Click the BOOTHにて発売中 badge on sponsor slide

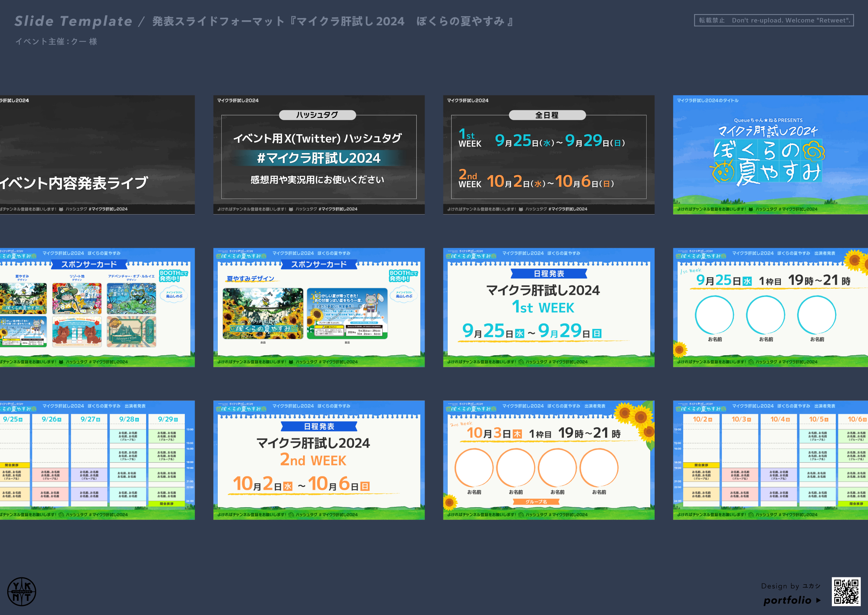pyautogui.click(x=403, y=276)
